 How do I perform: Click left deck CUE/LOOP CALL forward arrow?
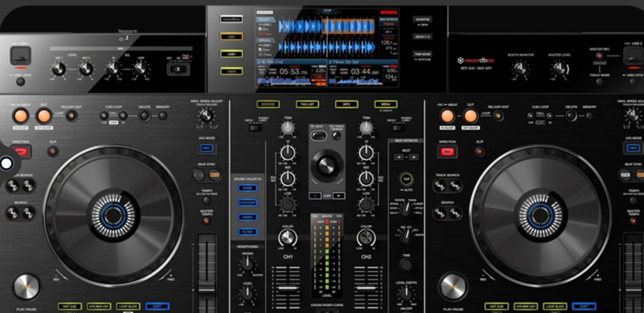click(x=123, y=116)
